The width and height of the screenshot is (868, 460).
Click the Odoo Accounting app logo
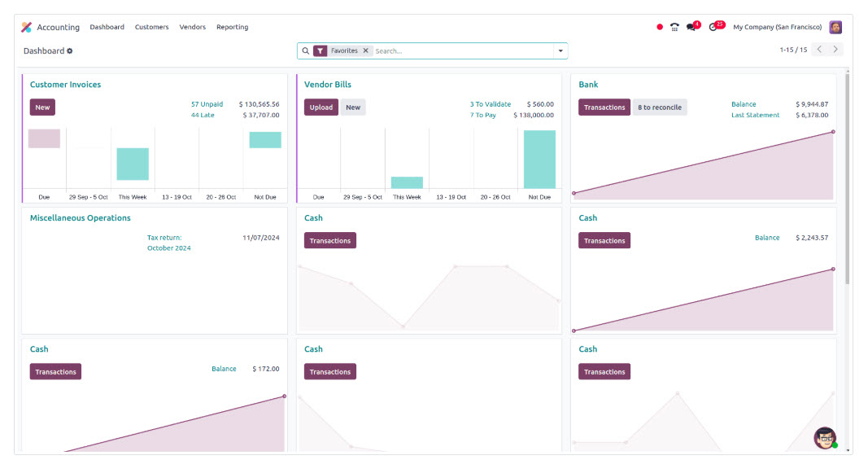(x=26, y=27)
